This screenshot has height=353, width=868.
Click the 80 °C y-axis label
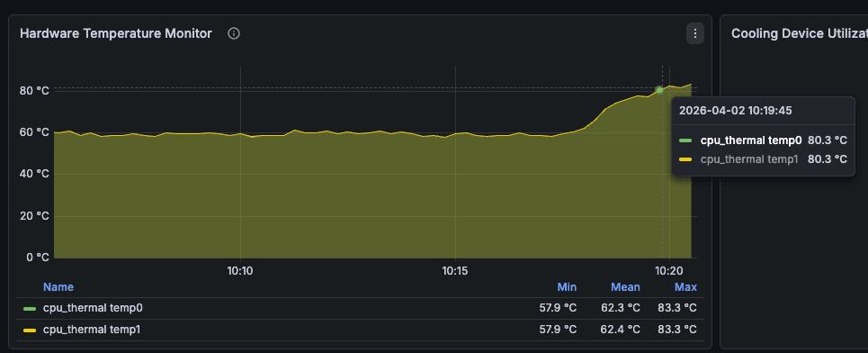coord(35,90)
